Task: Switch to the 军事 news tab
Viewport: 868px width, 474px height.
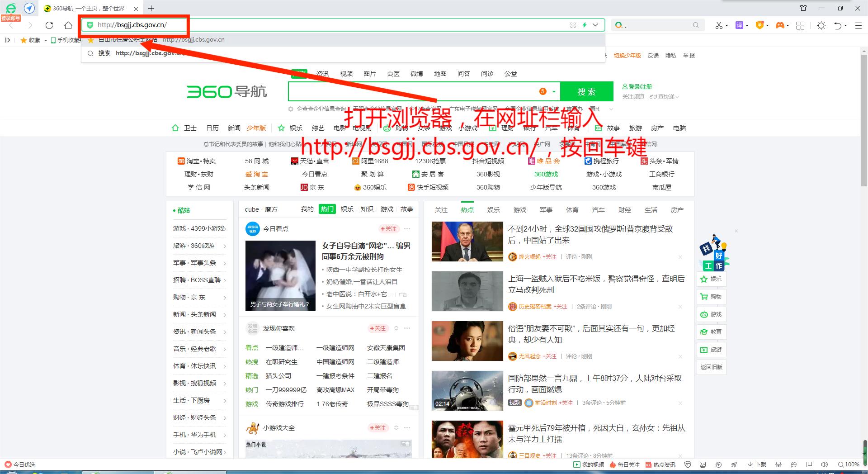Action: [x=546, y=210]
